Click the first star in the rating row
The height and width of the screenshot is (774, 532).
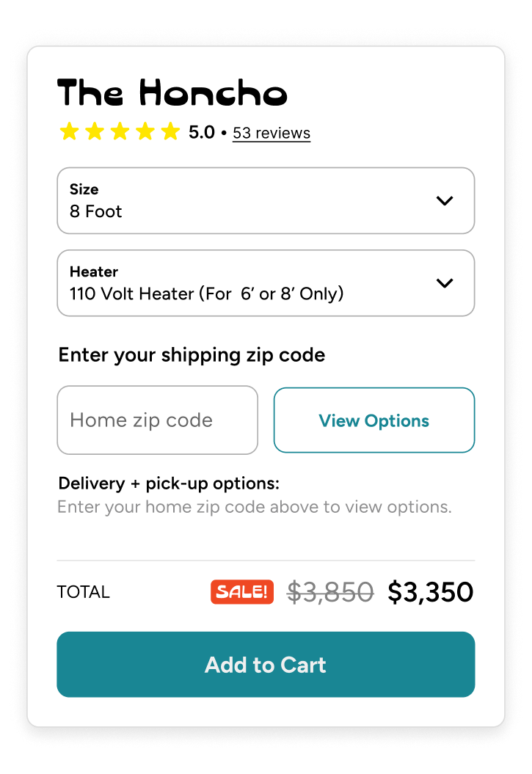[69, 131]
